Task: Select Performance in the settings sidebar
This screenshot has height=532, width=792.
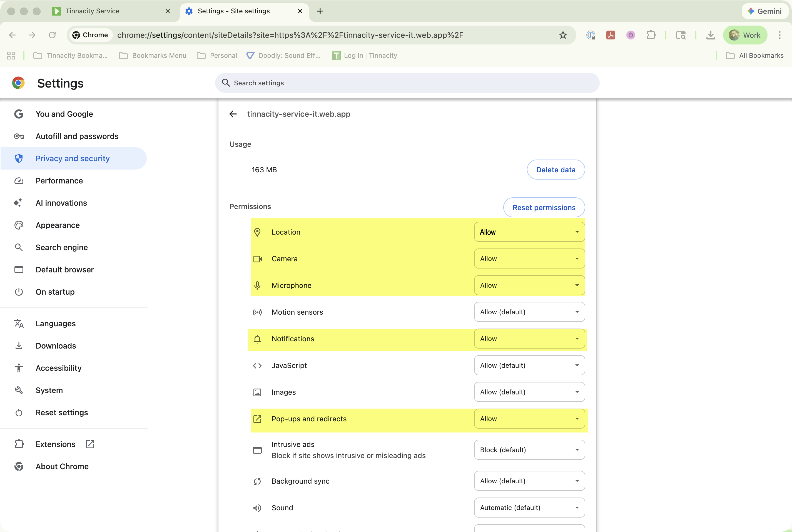Action: coord(59,181)
